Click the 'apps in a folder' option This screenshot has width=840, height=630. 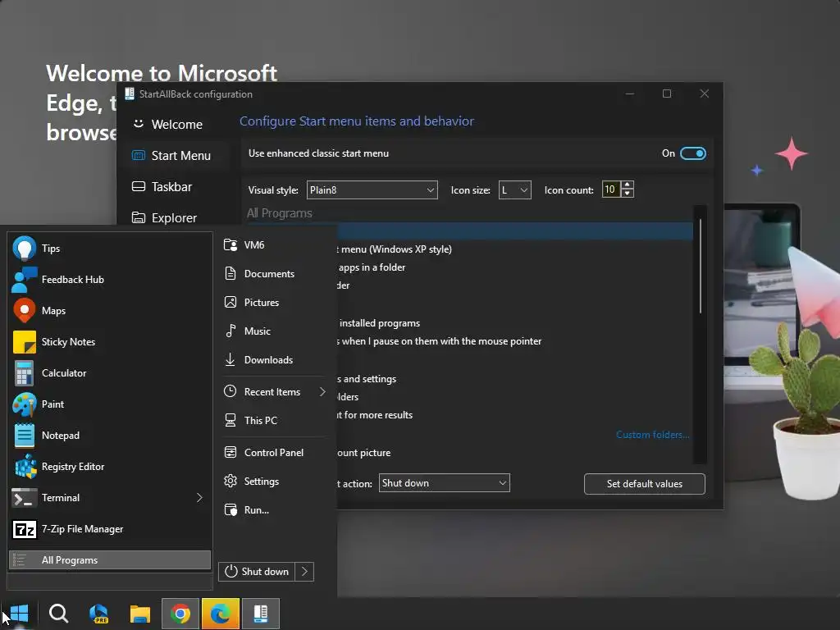pos(372,267)
